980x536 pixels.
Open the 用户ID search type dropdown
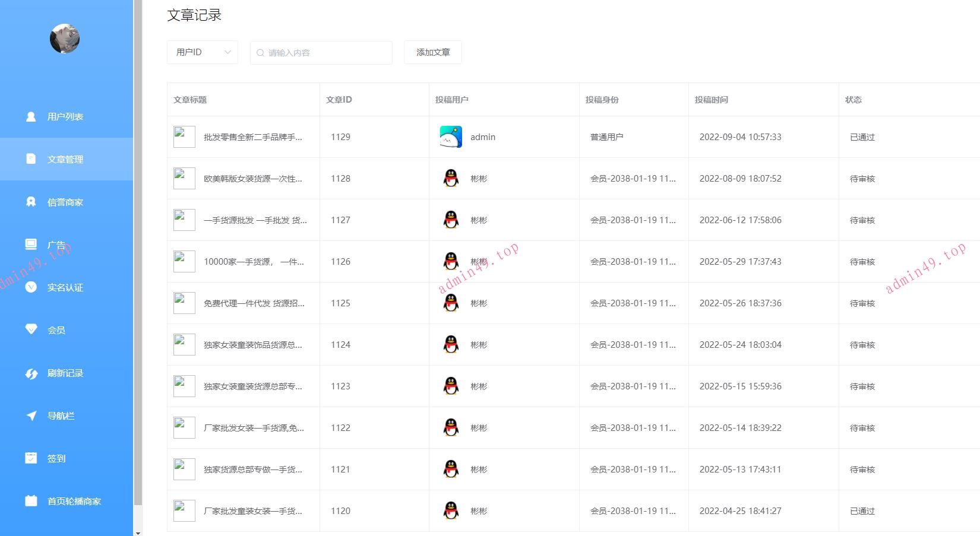point(202,52)
